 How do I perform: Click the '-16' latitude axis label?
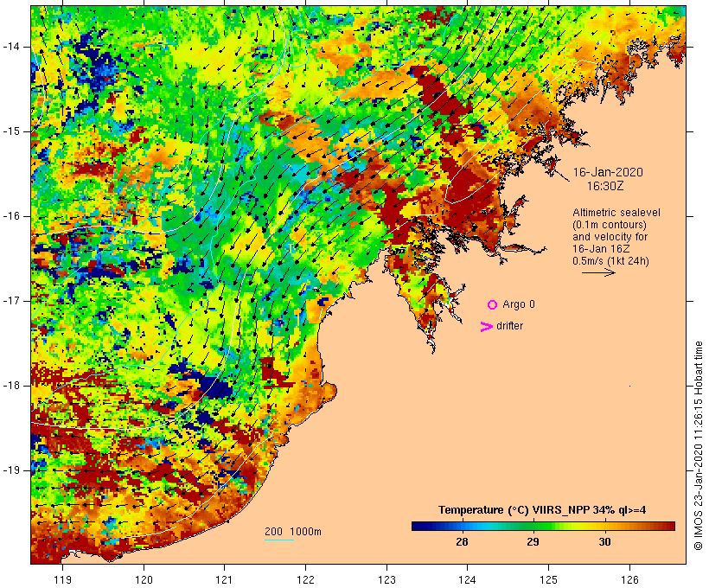[x=11, y=216]
